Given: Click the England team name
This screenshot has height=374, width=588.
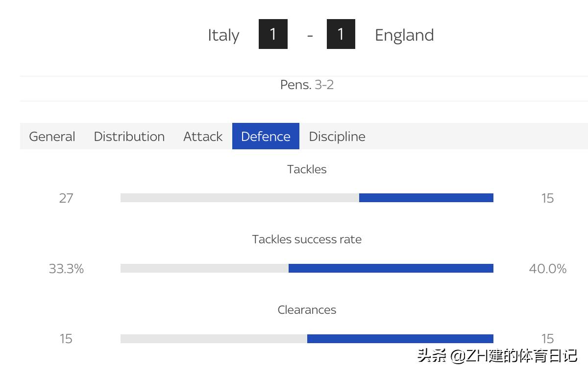Looking at the screenshot, I should 404,35.
